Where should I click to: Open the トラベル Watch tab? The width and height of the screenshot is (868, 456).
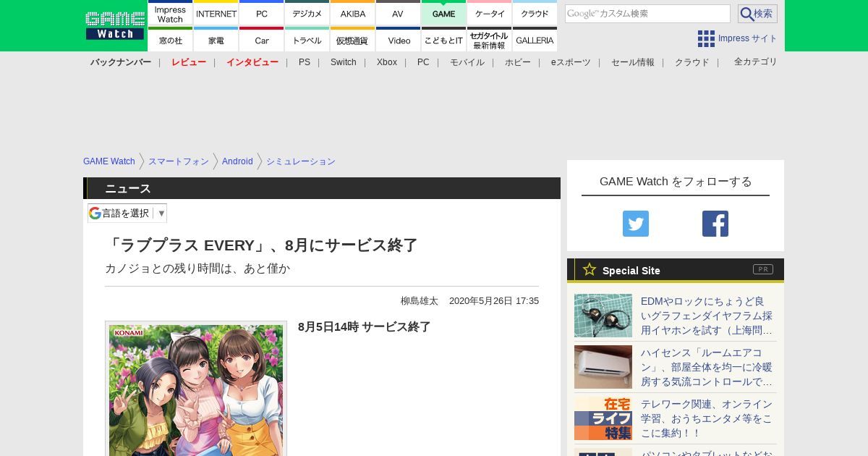point(307,40)
